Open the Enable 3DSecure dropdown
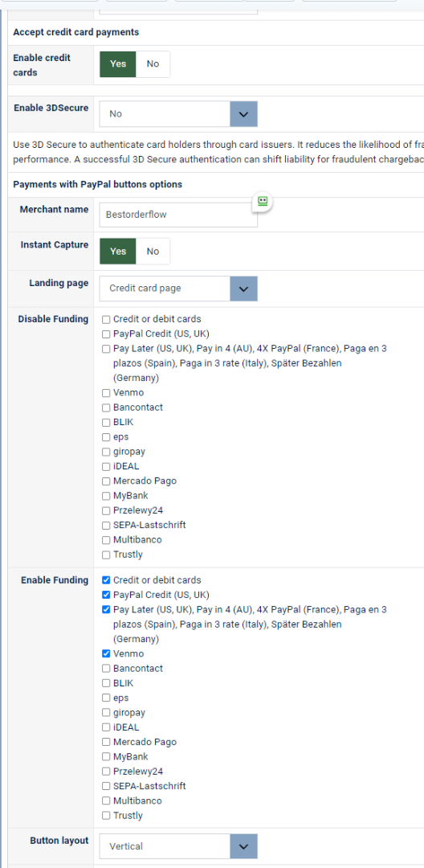 [178, 114]
